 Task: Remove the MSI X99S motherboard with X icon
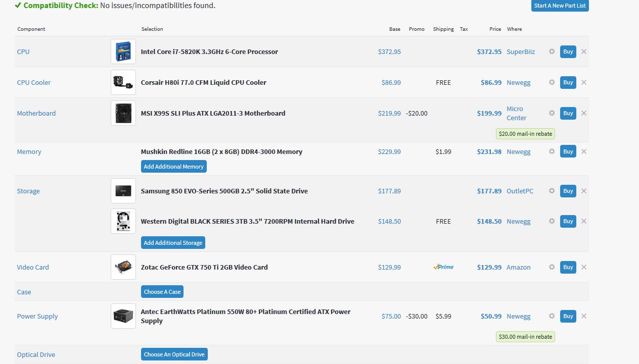(x=584, y=113)
